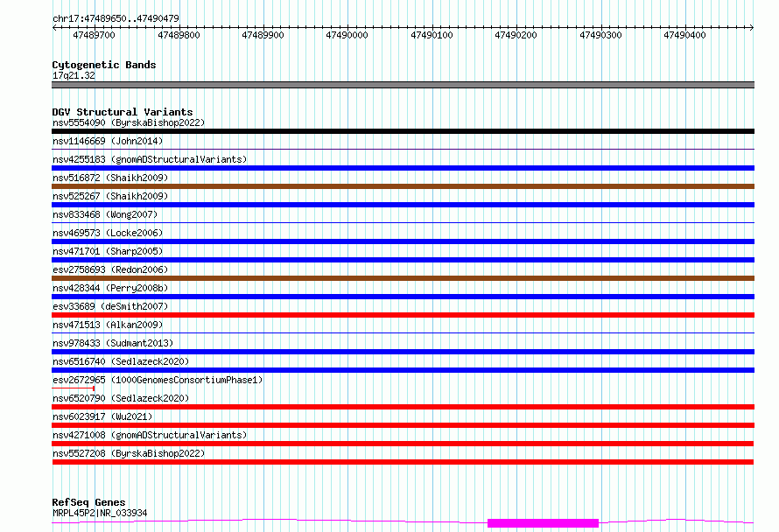
Task: Click nsv5527208 (ByrskaBishop2022) variant label
Action: coord(129,453)
